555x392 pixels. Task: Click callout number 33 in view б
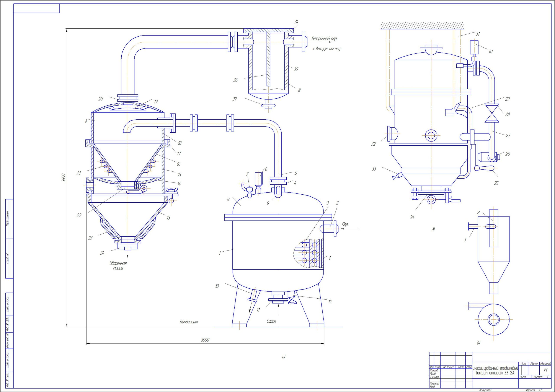pyautogui.click(x=374, y=169)
